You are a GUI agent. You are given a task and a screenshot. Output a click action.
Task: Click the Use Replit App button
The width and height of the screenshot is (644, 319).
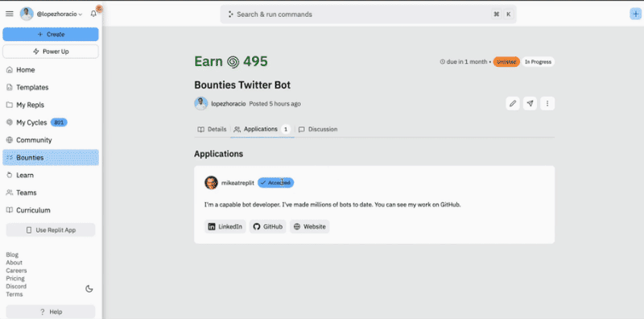tap(51, 230)
